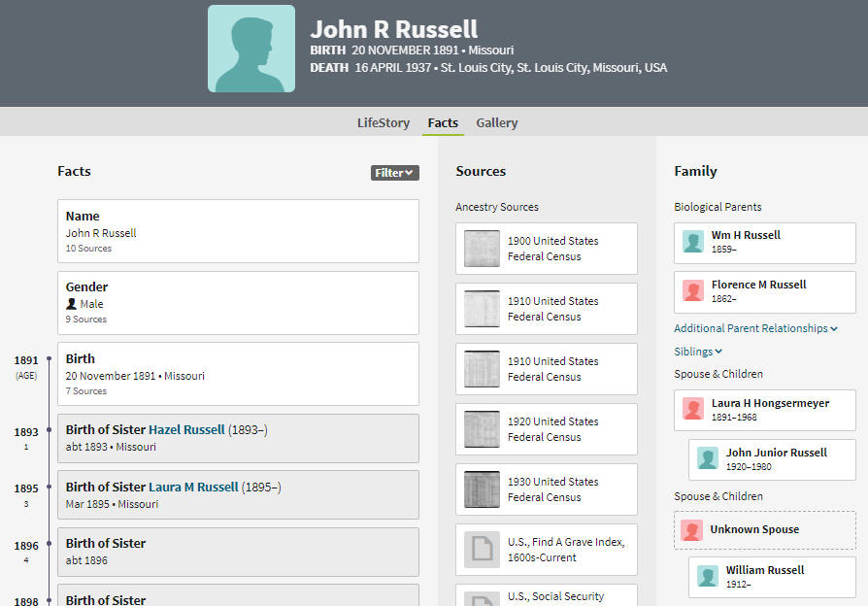
Task: Open the Facts tab
Action: pos(443,123)
